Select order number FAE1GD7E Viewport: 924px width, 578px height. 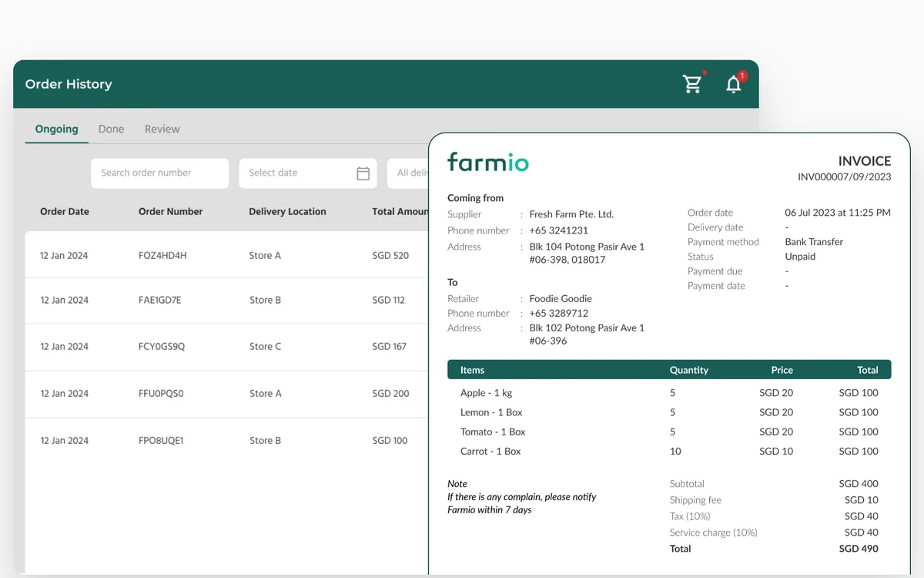pyautogui.click(x=160, y=300)
